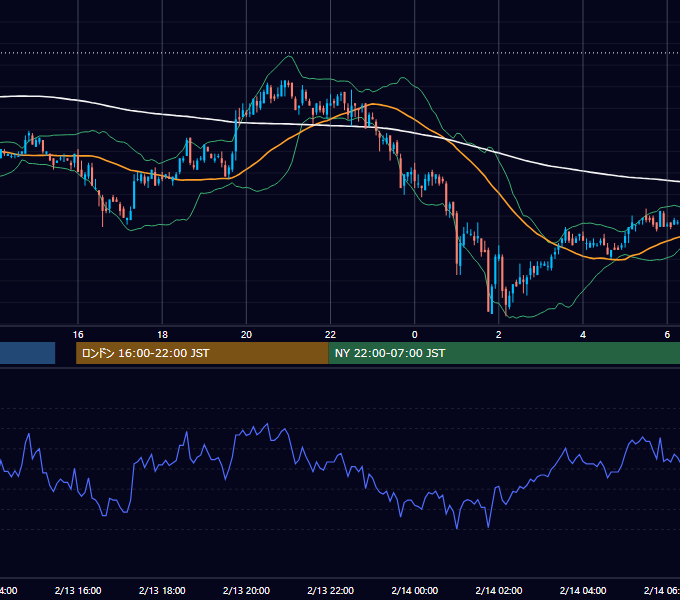Click the 2 hour label on price chart
This screenshot has height=600, width=680.
[499, 335]
